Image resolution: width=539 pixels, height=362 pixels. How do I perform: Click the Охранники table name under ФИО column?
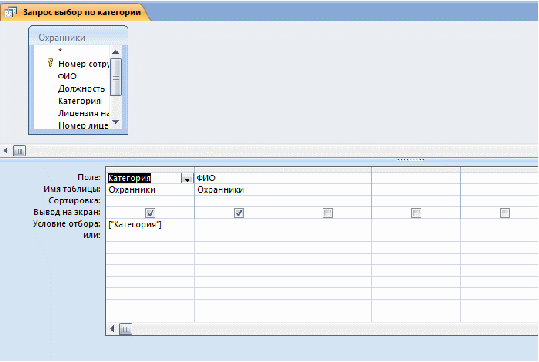pyautogui.click(x=221, y=190)
